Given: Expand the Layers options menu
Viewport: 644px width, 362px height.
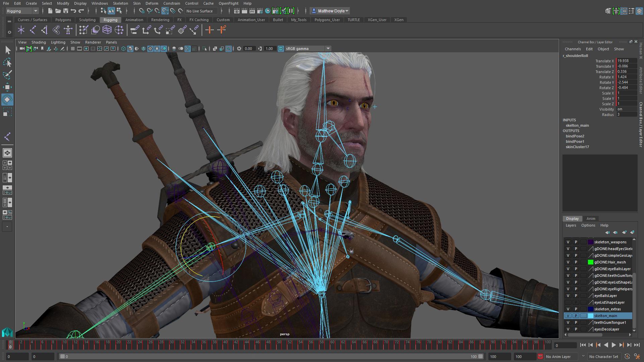Looking at the screenshot, I should (587, 226).
